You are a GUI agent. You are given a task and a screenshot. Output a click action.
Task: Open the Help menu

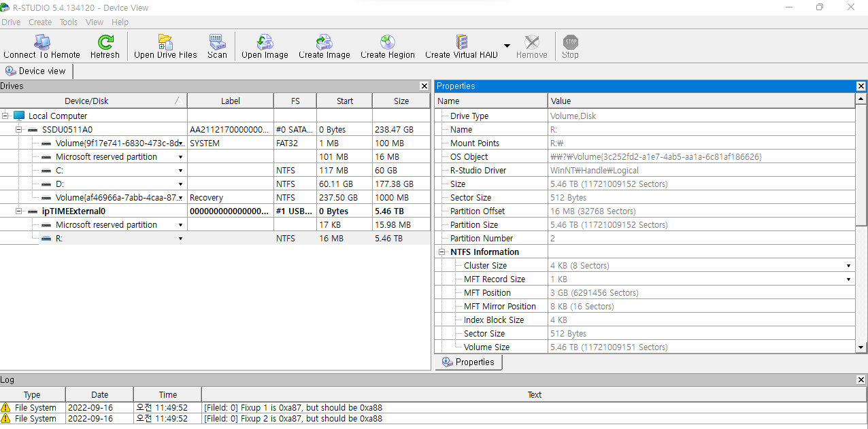pos(120,22)
